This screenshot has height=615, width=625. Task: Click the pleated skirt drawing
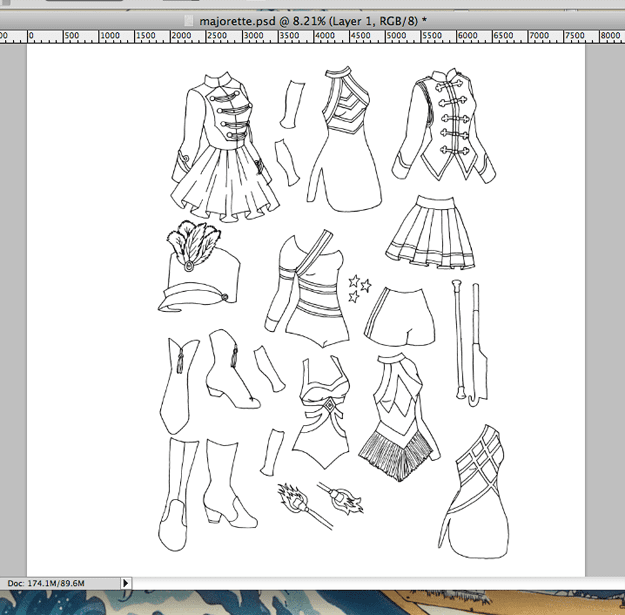point(430,232)
